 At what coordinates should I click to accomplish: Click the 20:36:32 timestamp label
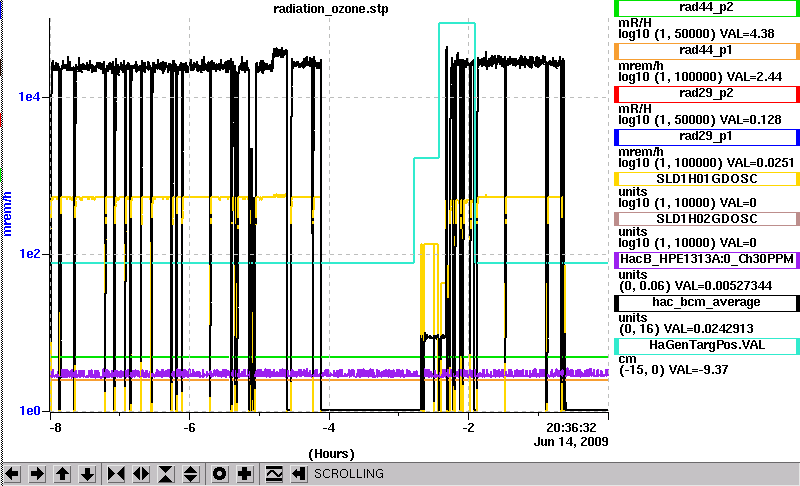click(571, 427)
